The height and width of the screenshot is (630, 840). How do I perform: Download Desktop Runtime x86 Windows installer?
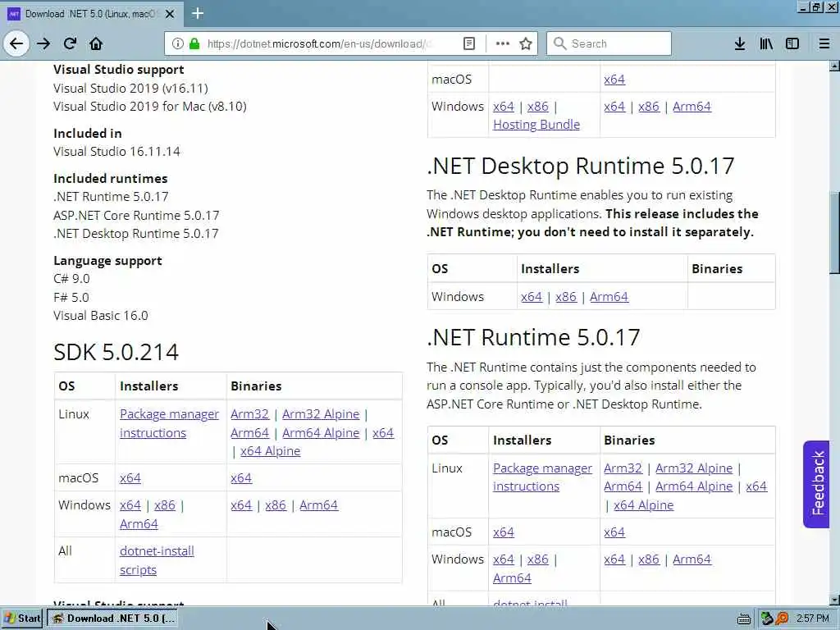pyautogui.click(x=566, y=297)
